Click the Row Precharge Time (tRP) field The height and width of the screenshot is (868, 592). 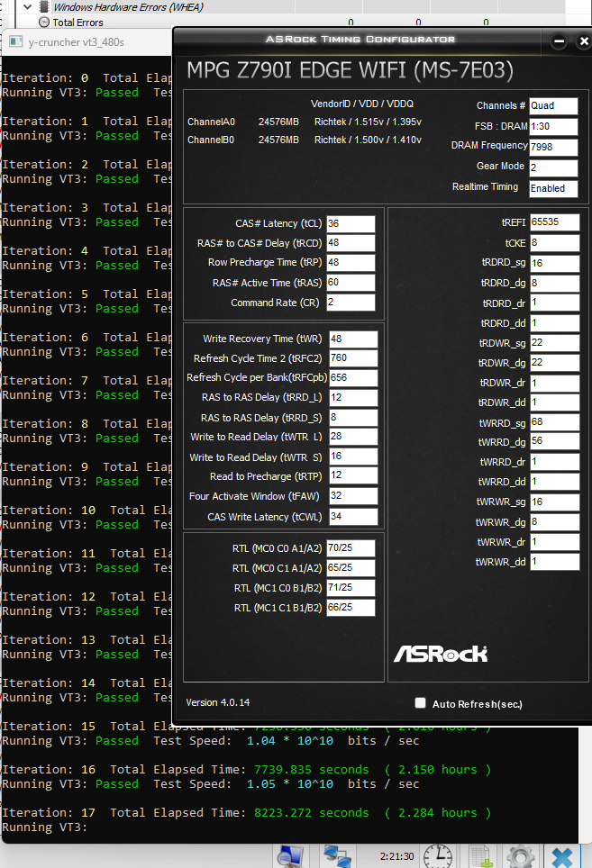351,262
